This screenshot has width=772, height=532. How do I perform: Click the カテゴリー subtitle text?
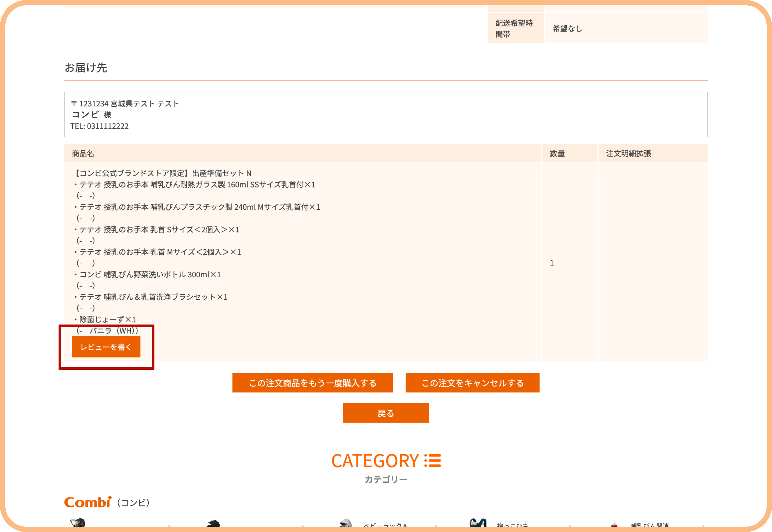point(386,480)
